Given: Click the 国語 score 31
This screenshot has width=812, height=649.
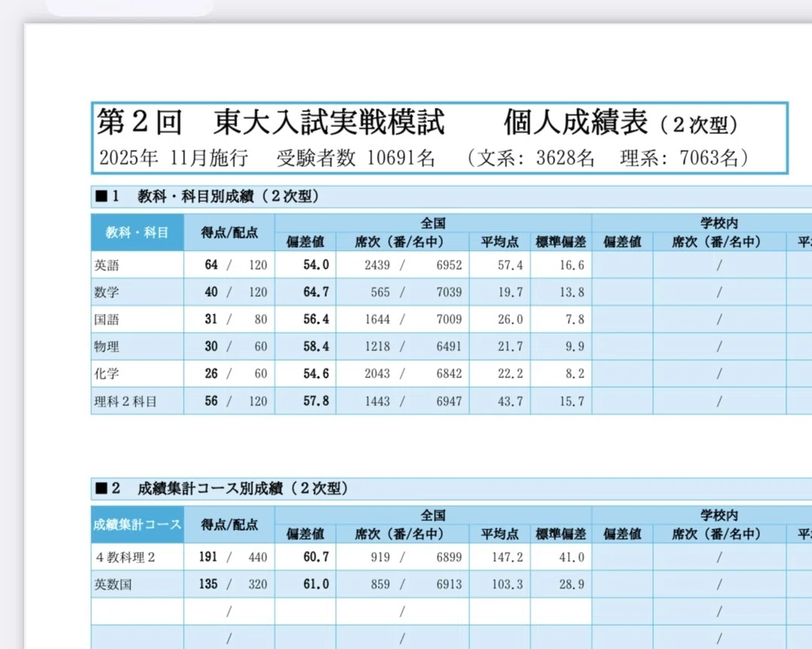Looking at the screenshot, I should pos(211,319).
